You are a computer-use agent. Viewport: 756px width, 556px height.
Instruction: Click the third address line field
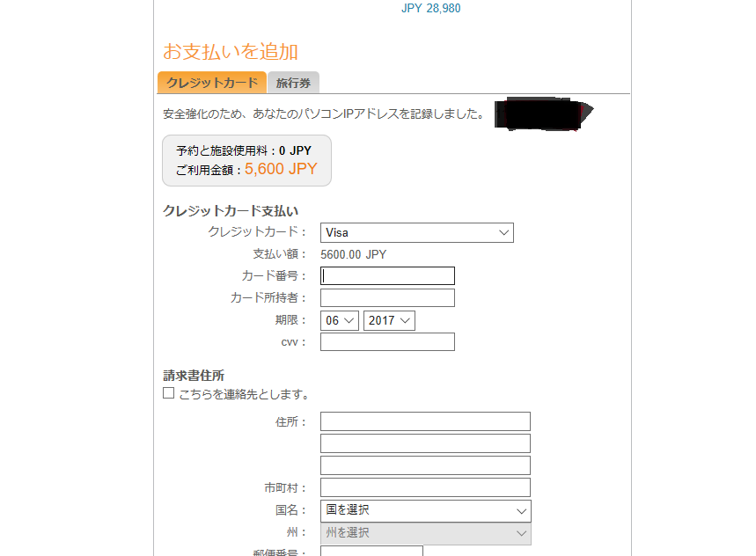click(x=425, y=465)
